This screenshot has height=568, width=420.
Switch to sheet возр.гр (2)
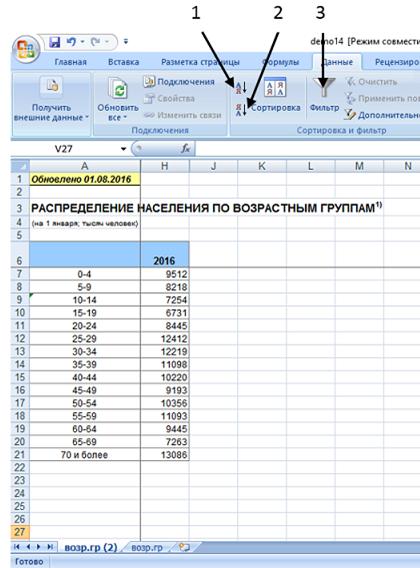tap(91, 547)
